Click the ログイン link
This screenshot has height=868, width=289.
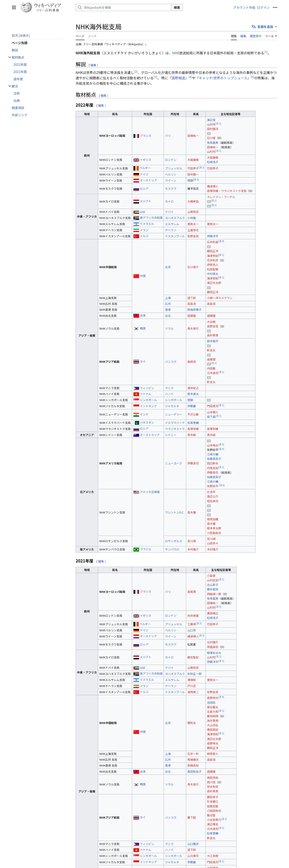click(x=263, y=7)
